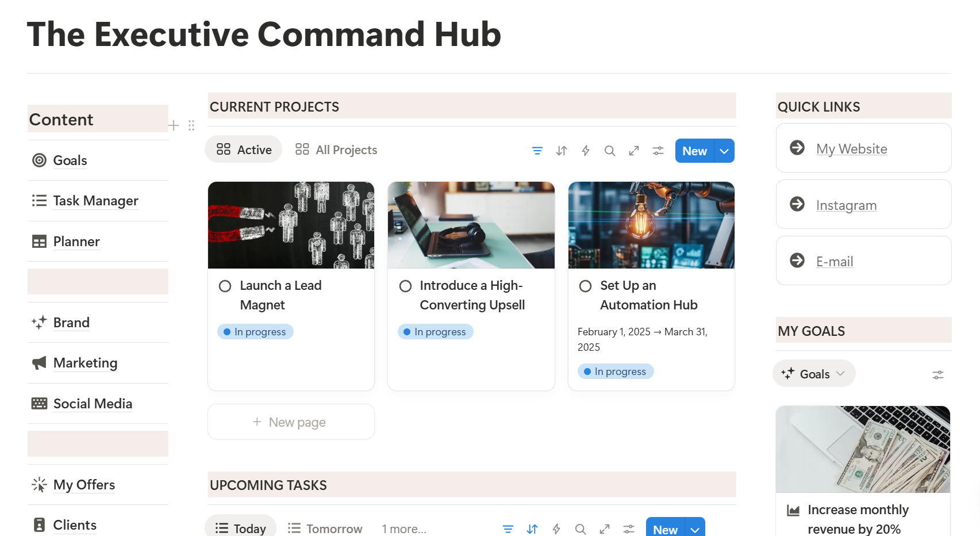Image resolution: width=980 pixels, height=536 pixels.
Task: Open the My Website quick link
Action: 851,149
